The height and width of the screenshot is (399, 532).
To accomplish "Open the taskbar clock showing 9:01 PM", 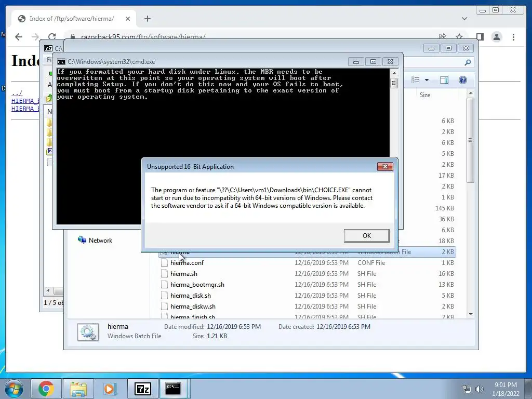I will [506, 389].
